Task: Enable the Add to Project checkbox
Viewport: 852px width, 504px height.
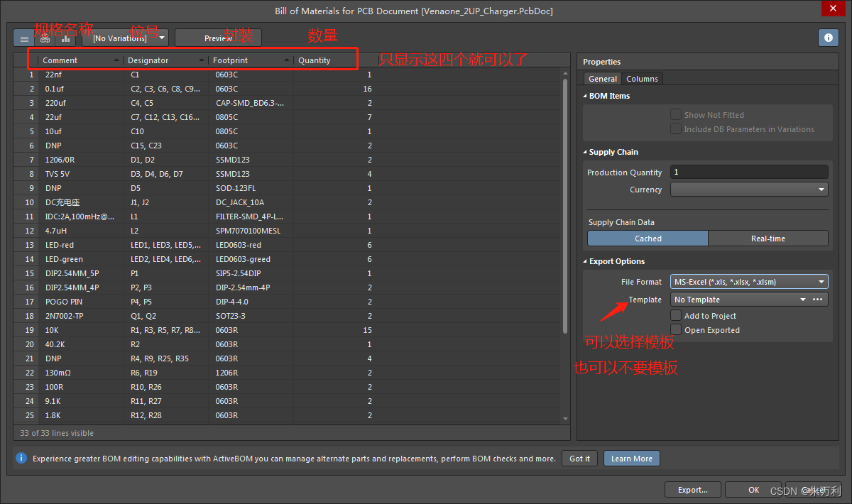Action: (x=676, y=316)
